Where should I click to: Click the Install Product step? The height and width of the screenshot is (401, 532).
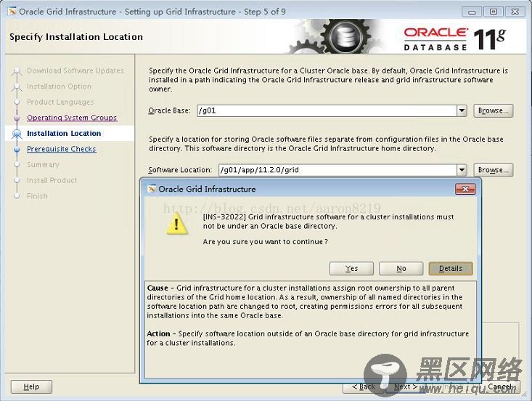(x=52, y=180)
